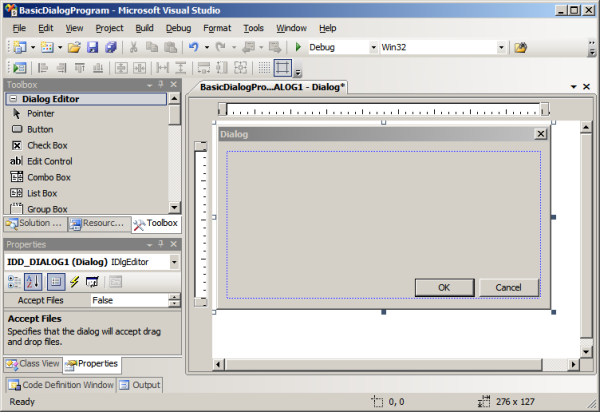Click Toolbox scrollbar down arrow
Image resolution: width=600 pixels, height=412 pixels.
click(174, 208)
